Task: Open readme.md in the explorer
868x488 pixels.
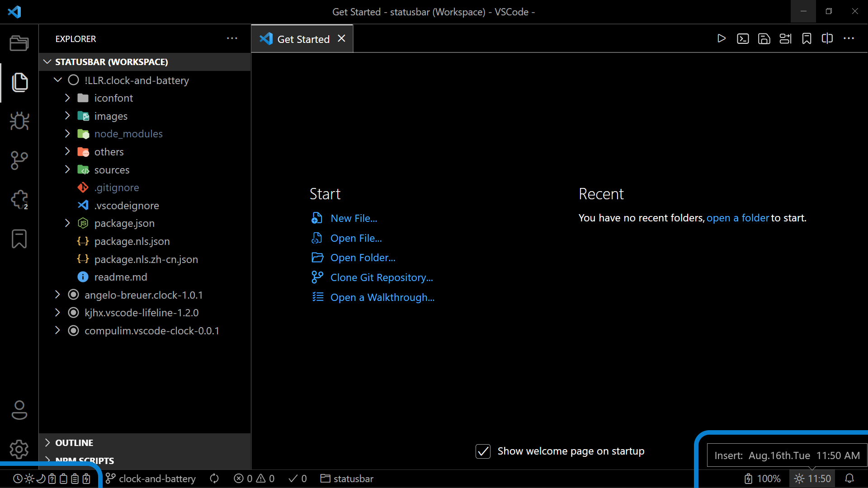Action: point(121,277)
